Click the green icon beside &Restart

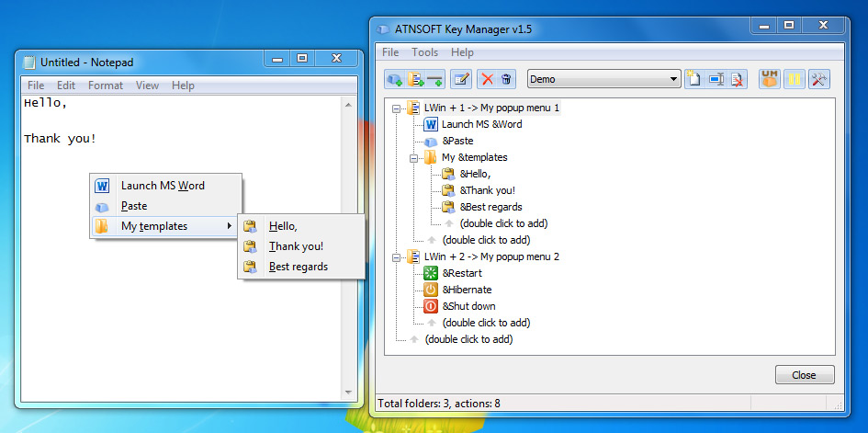tap(430, 273)
